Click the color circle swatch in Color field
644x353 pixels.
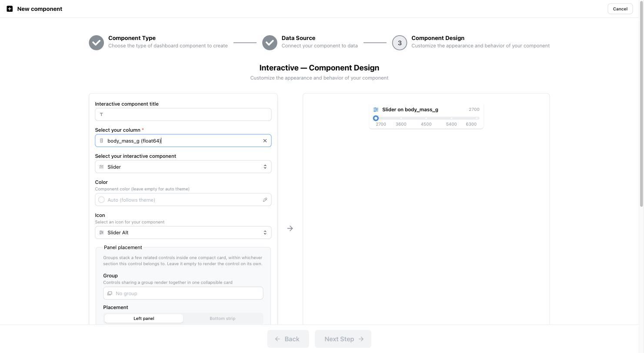click(101, 200)
